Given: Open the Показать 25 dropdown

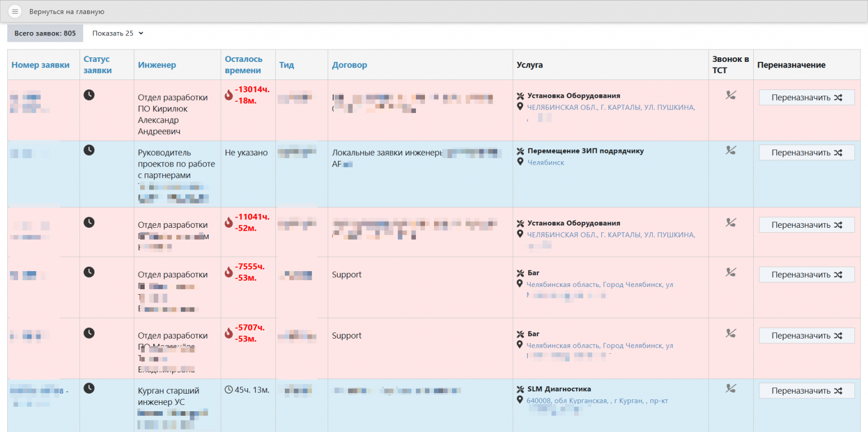Looking at the screenshot, I should pos(118,33).
